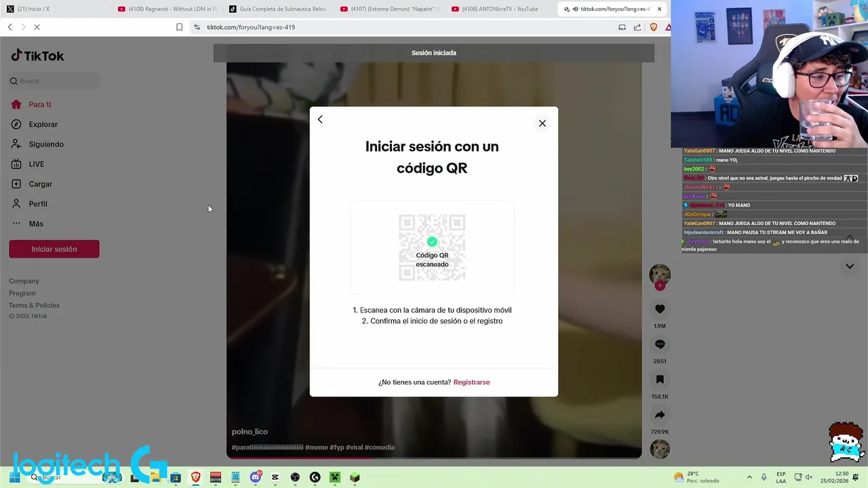This screenshot has height=488, width=868.
Task: Close the QR login dialog
Action: tap(542, 123)
